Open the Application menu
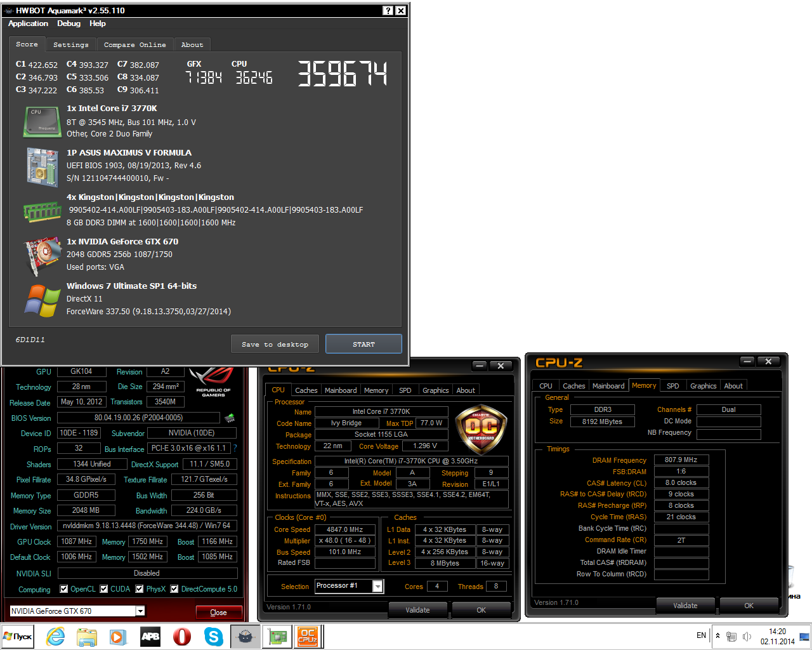 click(28, 23)
